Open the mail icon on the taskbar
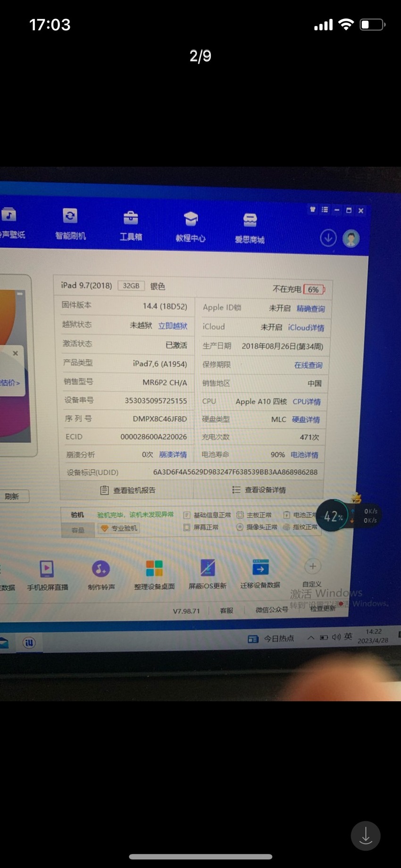 (4, 643)
